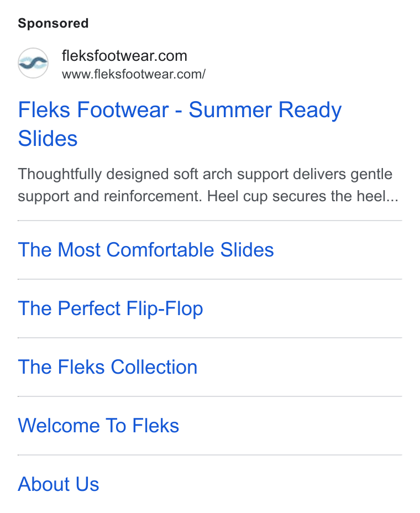Go to the Welcome To Fleks link
Image resolution: width=420 pixels, height=513 pixels.
[x=98, y=426]
